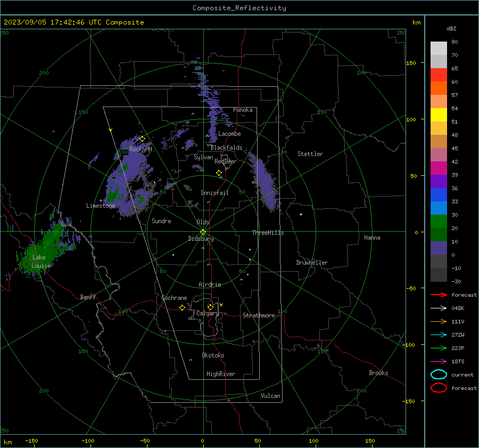
Task: Click the Stettler label
Action: coord(310,154)
